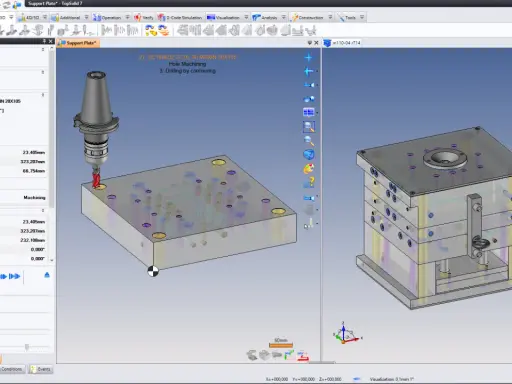The width and height of the screenshot is (512, 384).
Task: Open the multi-view layout grid icon
Action: point(308,112)
